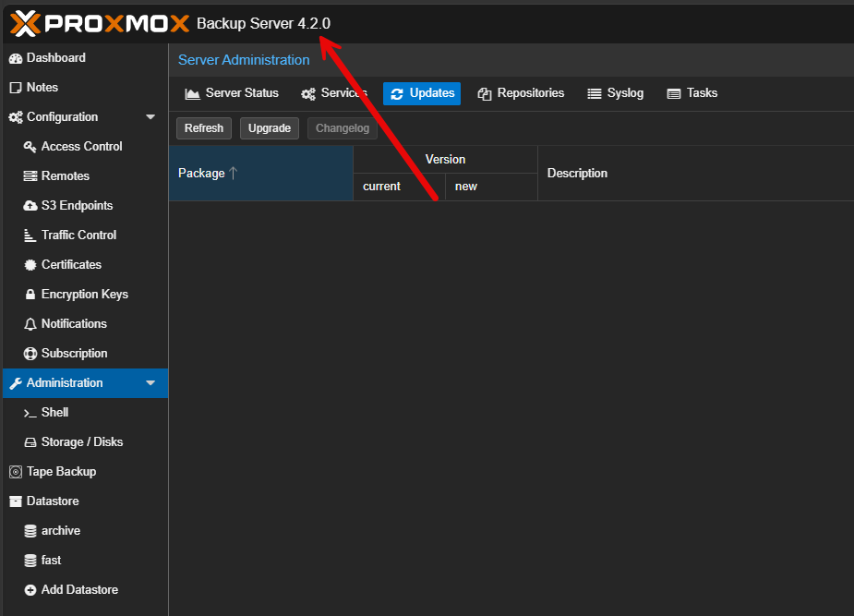Image resolution: width=854 pixels, height=616 pixels.
Task: Click the Remotes server icon
Action: tap(30, 175)
